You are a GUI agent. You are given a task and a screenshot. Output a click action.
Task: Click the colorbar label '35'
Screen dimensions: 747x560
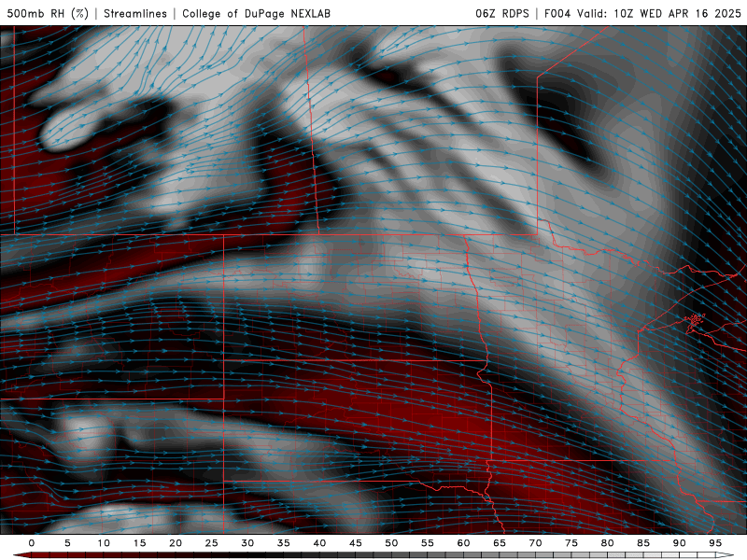284,543
